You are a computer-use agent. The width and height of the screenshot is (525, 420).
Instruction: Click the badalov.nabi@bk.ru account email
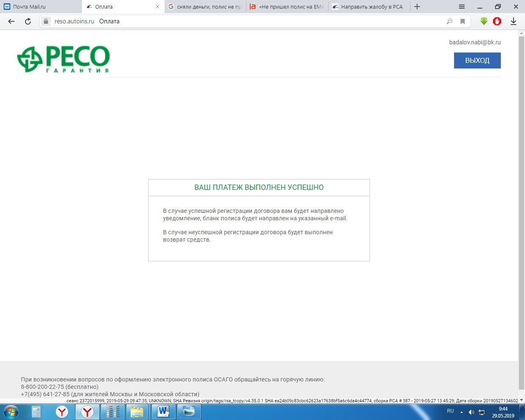(475, 42)
